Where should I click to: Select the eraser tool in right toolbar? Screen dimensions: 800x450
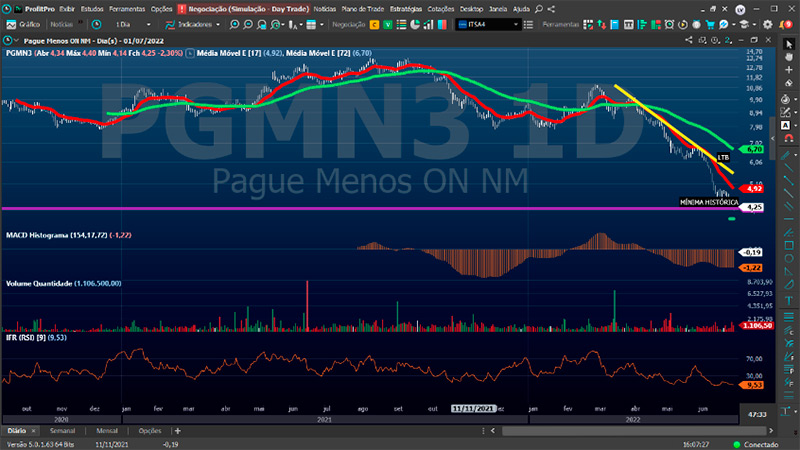coord(789,83)
